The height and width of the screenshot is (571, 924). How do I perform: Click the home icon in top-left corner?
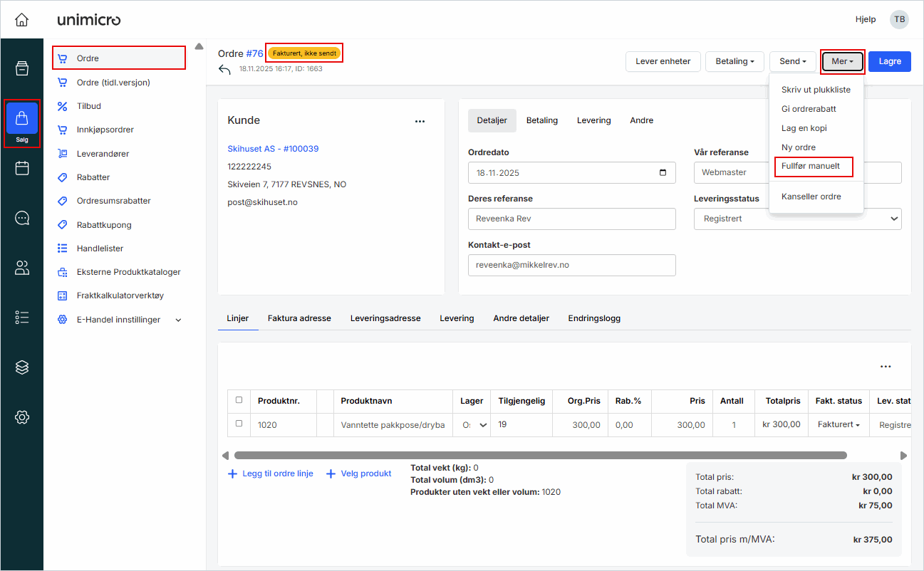(x=21, y=20)
